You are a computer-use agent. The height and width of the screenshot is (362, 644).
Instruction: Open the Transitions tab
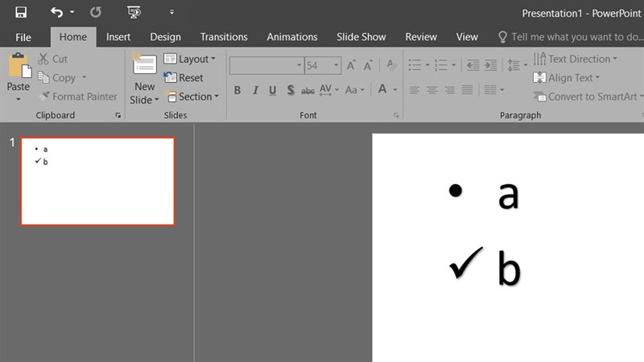point(224,37)
